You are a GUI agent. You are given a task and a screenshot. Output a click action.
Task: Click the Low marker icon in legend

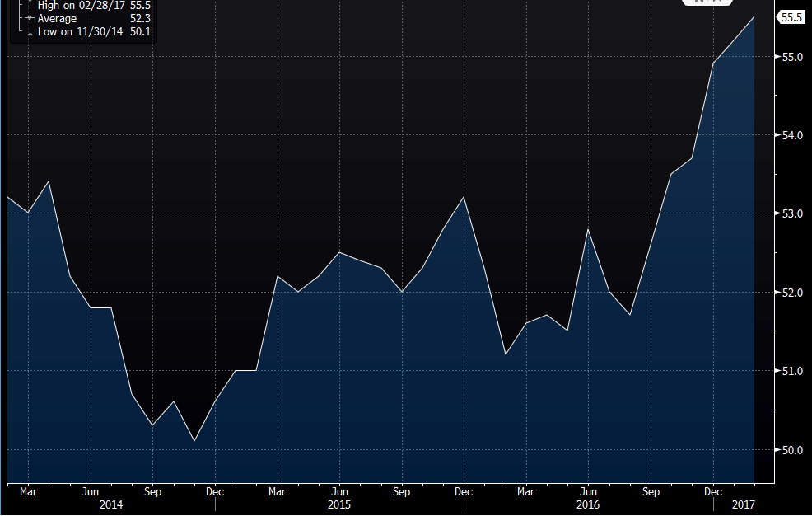pos(29,31)
